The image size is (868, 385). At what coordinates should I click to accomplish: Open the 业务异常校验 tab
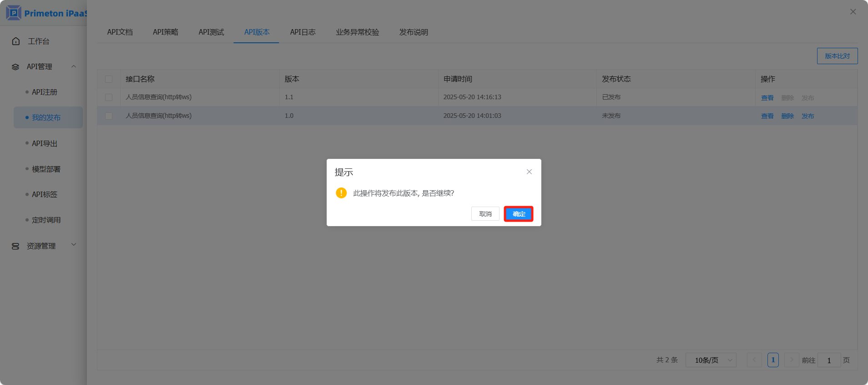(x=358, y=32)
